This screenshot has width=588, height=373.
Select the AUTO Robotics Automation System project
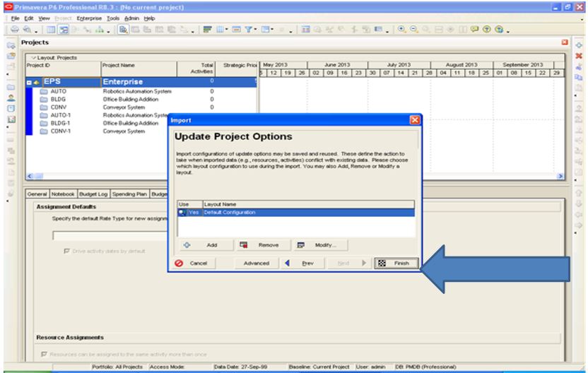58,92
